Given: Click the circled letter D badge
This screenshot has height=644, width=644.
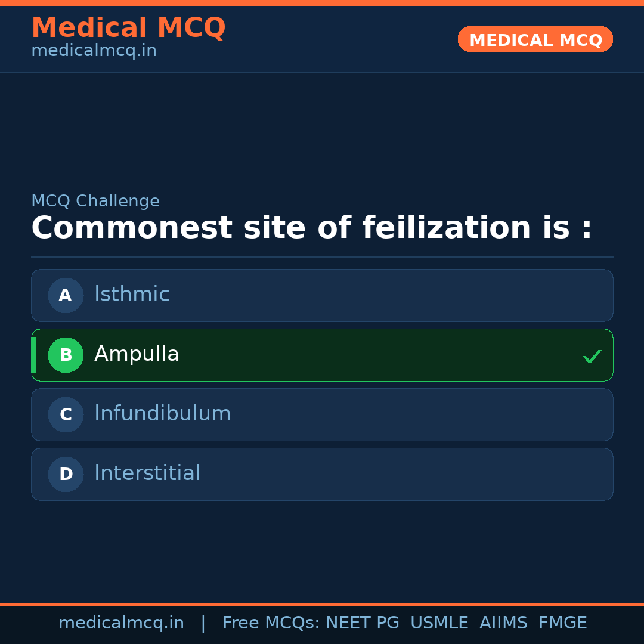Looking at the screenshot, I should click(66, 474).
